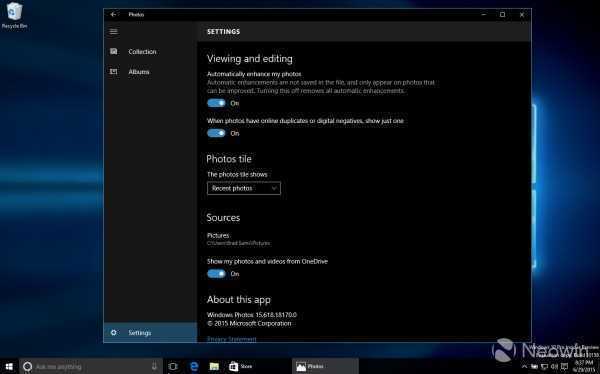Open the Store app from the taskbar
Viewport: 600px width, 374px height.
tap(241, 366)
